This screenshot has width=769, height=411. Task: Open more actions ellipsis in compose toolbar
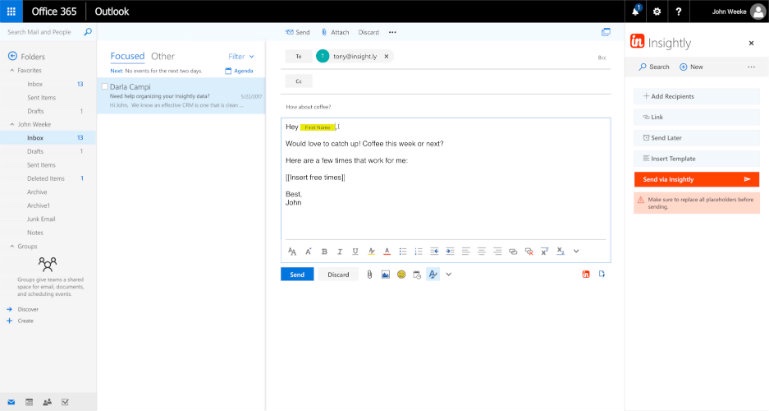click(x=392, y=32)
